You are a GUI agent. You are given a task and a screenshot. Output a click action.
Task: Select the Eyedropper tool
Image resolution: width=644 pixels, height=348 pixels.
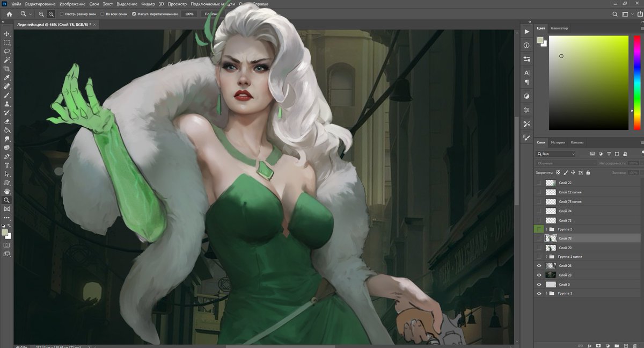(7, 77)
